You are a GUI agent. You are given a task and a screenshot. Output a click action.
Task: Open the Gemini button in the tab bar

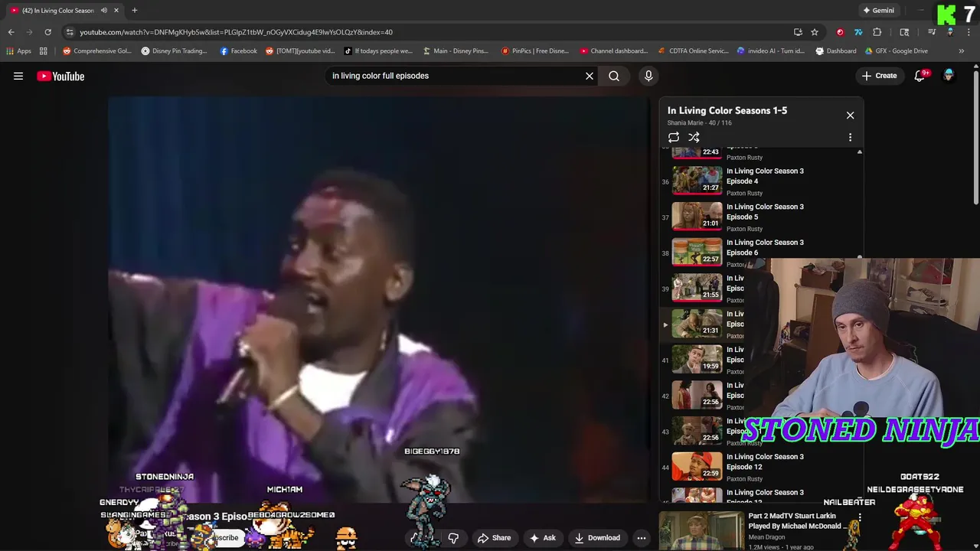tap(878, 10)
